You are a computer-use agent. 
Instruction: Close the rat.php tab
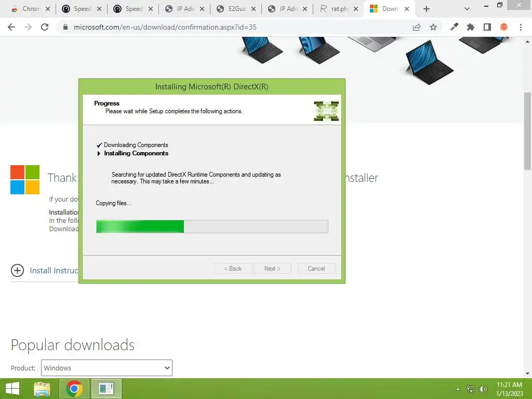click(356, 9)
